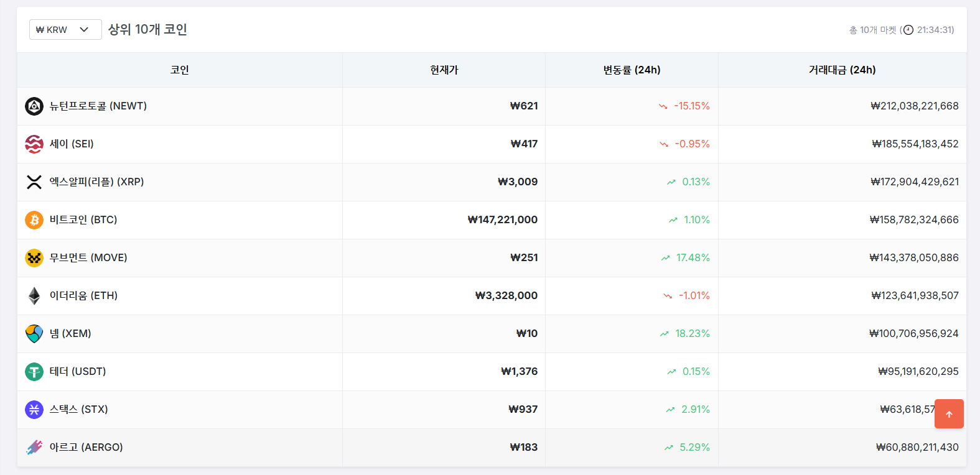The height and width of the screenshot is (475, 980).
Task: Click the ₩185,554,183,452 volume value
Action: click(x=915, y=144)
